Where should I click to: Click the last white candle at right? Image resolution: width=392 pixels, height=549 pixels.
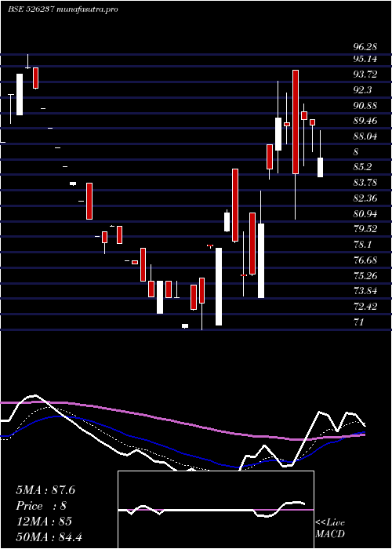coord(320,167)
